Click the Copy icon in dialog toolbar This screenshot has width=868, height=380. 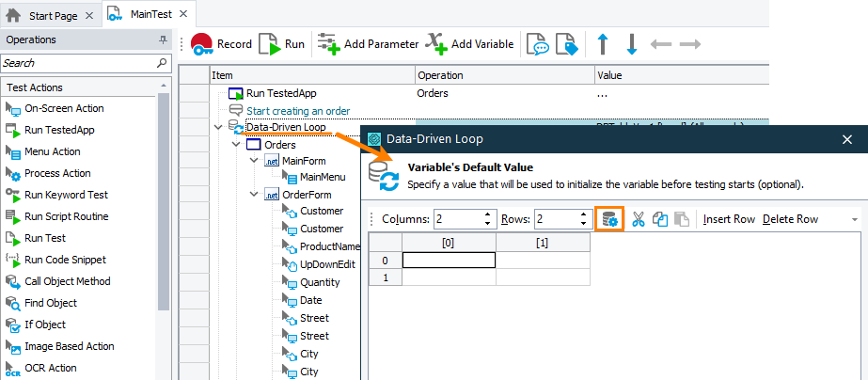click(660, 219)
